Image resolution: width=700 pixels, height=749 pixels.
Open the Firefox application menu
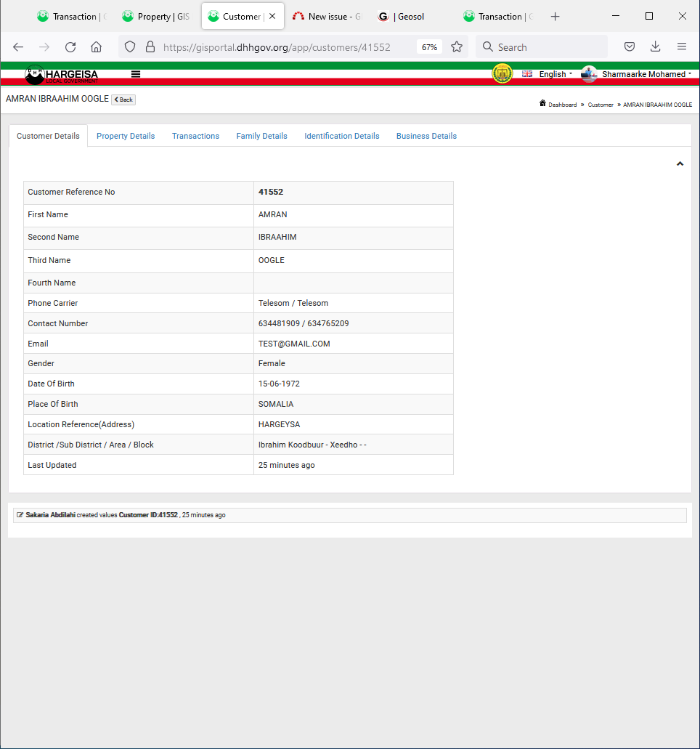(682, 46)
